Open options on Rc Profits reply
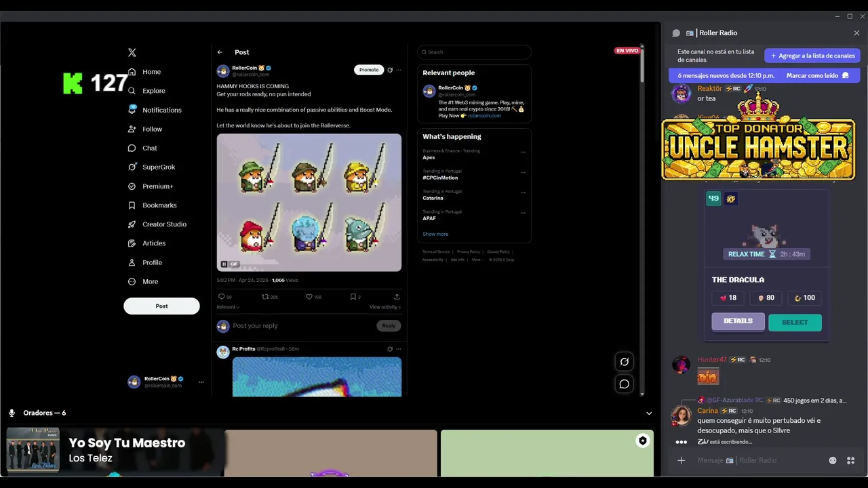This screenshot has width=868, height=488. click(x=399, y=349)
